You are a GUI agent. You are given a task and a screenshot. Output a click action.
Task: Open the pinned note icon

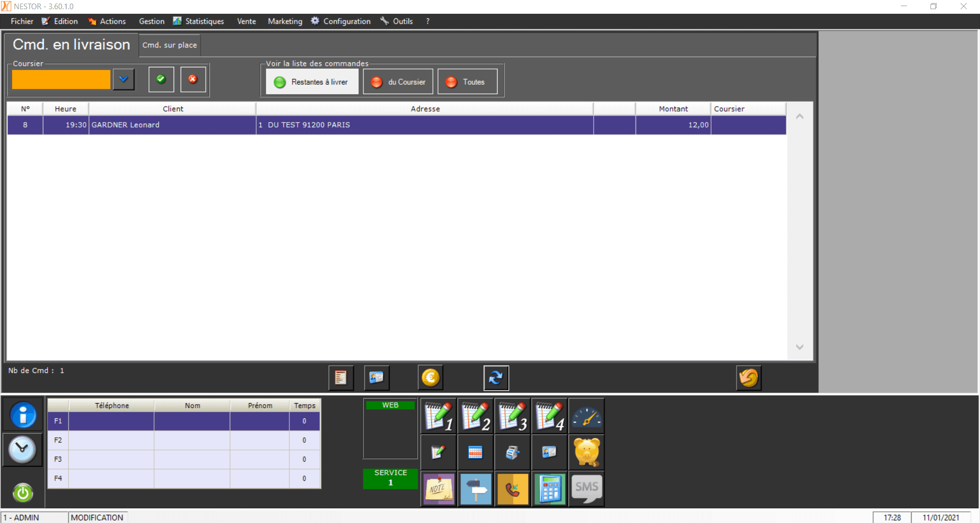(438, 488)
